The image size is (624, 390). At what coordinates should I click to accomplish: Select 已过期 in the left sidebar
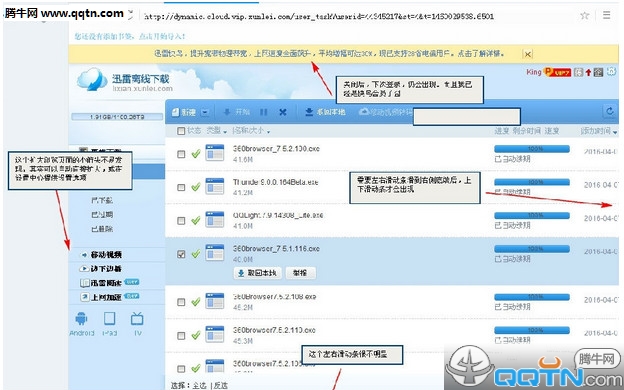pyautogui.click(x=102, y=214)
